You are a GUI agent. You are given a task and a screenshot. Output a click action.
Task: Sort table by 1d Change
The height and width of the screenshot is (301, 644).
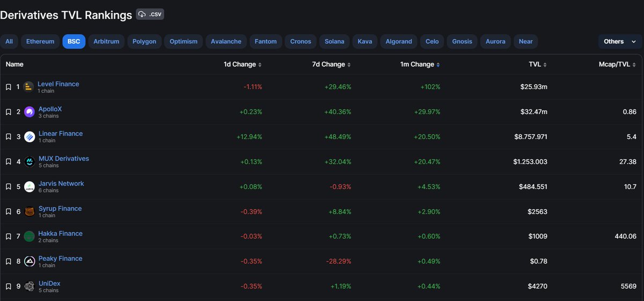pyautogui.click(x=243, y=64)
